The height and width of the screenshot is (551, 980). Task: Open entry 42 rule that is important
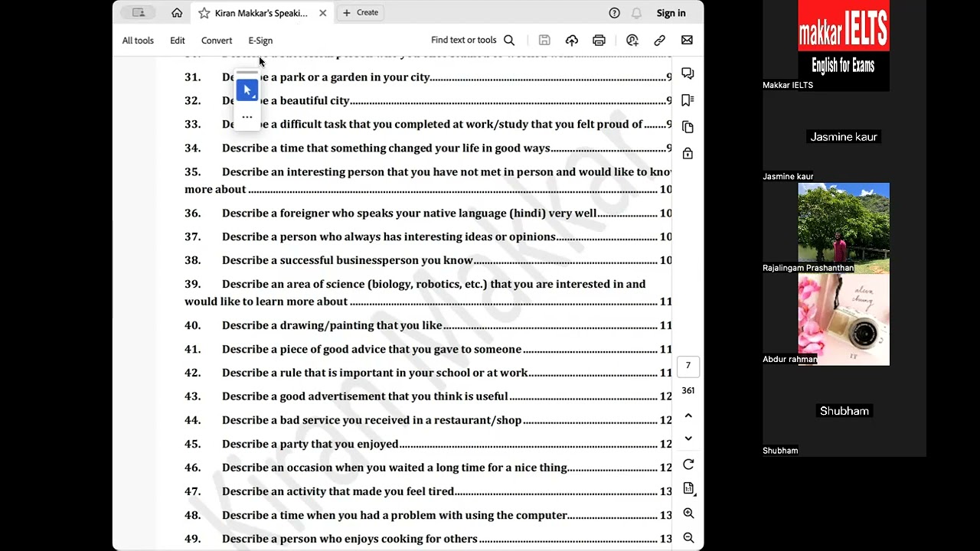click(x=428, y=373)
